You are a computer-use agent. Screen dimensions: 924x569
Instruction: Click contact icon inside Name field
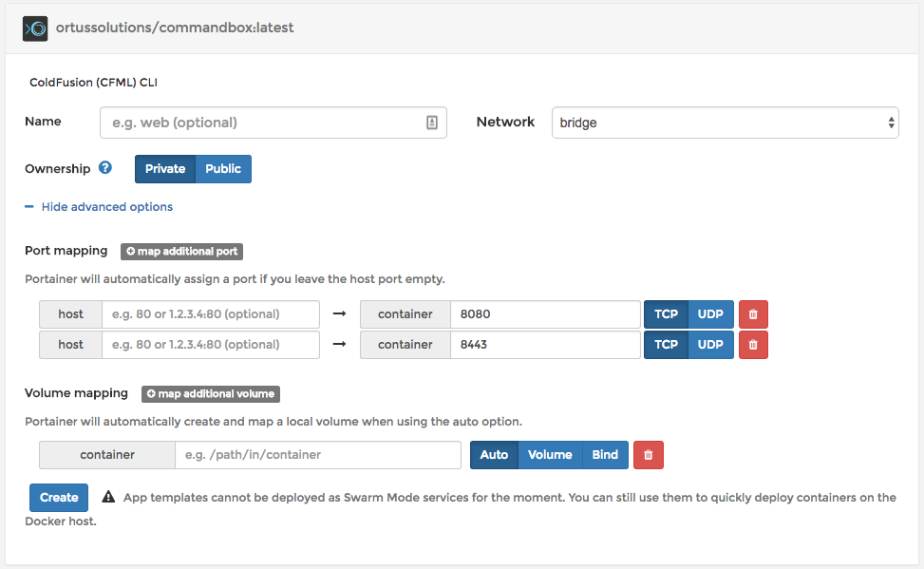tap(431, 123)
